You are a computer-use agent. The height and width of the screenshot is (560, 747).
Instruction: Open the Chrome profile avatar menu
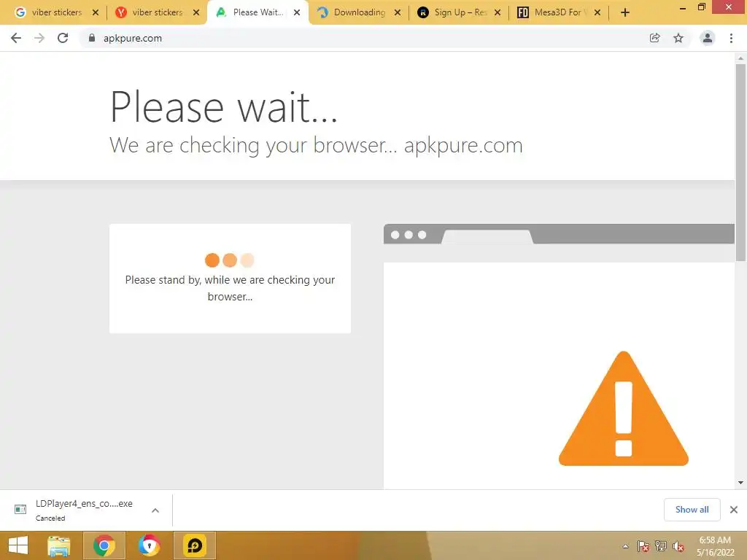pos(708,38)
